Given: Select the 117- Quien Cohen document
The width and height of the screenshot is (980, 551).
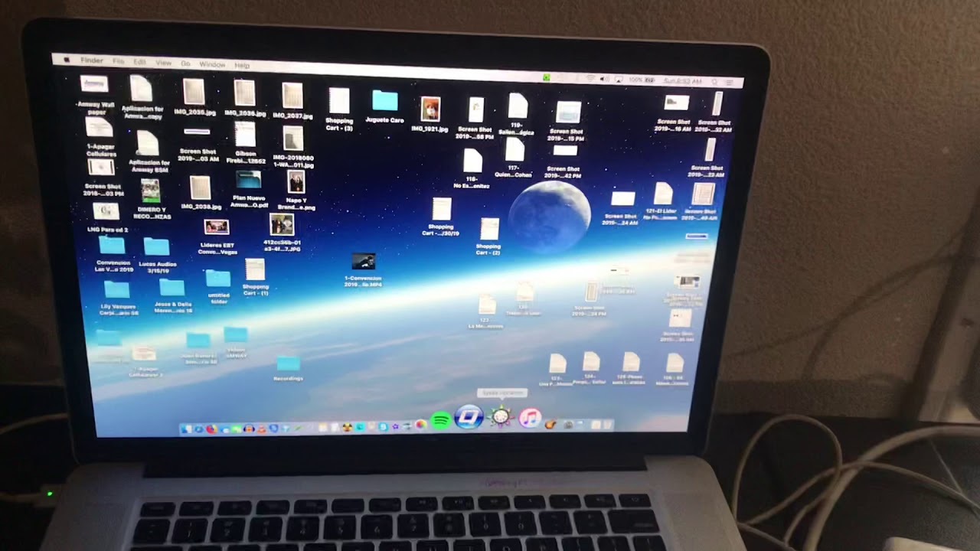Looking at the screenshot, I should click(x=514, y=158).
